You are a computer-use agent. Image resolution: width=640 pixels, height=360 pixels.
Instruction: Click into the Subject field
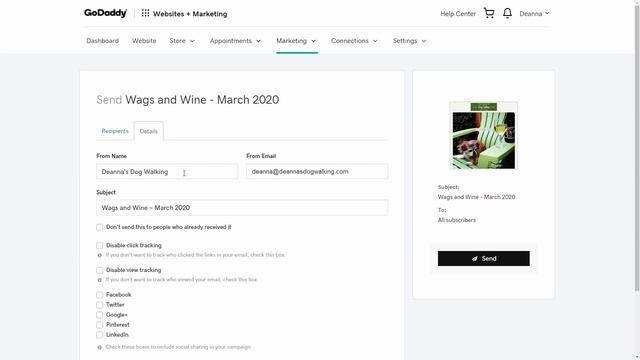pyautogui.click(x=242, y=208)
